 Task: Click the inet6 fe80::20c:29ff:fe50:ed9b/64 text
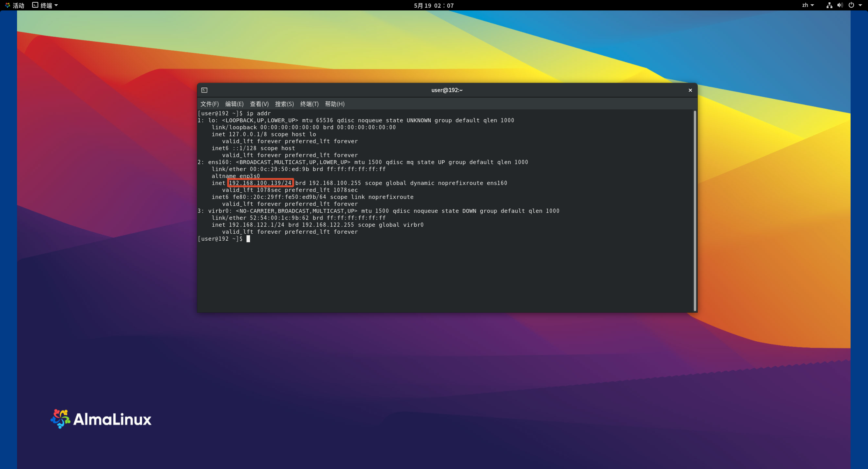pyautogui.click(x=269, y=197)
